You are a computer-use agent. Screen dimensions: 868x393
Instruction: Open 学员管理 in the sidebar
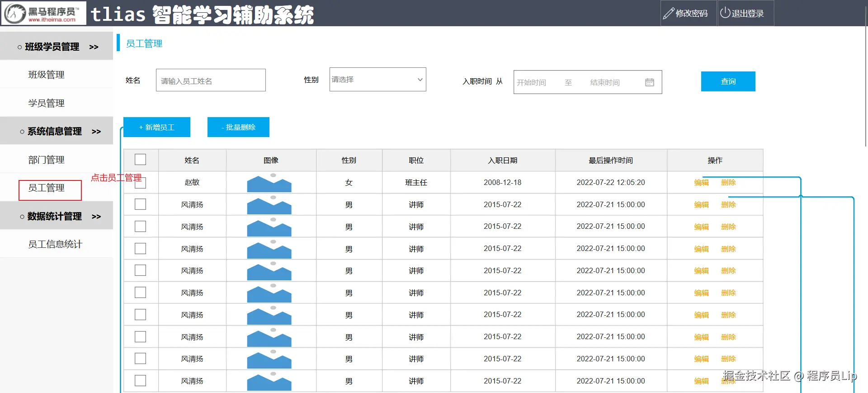click(x=47, y=103)
